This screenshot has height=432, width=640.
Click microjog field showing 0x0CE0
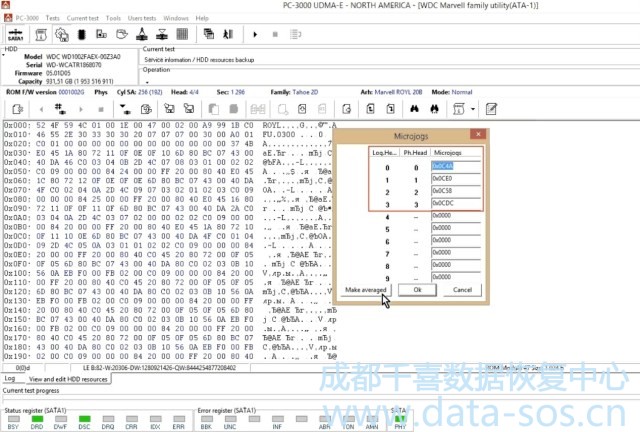pos(456,178)
